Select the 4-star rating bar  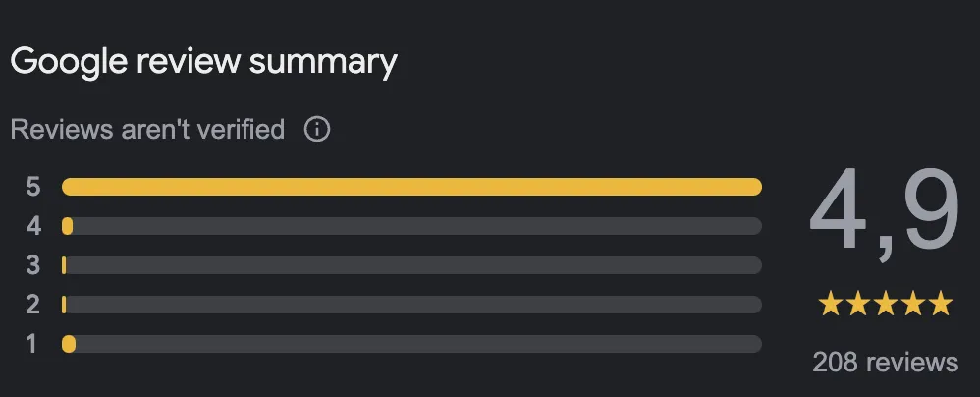411,226
